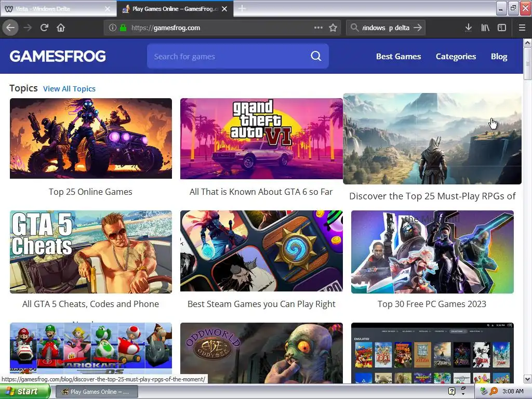Image resolution: width=532 pixels, height=399 pixels.
Task: Open Top 25 Online Games thumbnail
Action: [91, 138]
